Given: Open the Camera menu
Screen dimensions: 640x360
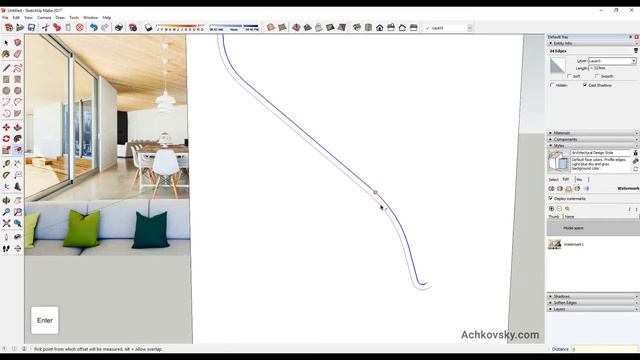Looking at the screenshot, I should 44,18.
